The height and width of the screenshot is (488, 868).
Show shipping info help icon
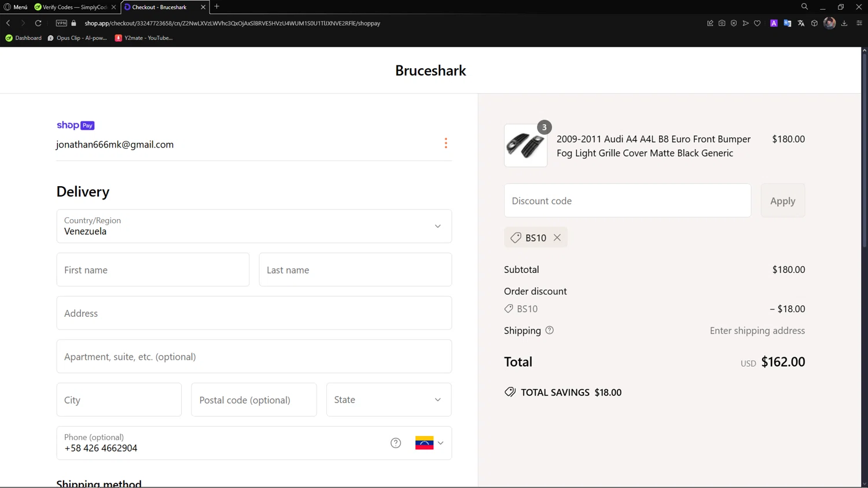click(550, 330)
